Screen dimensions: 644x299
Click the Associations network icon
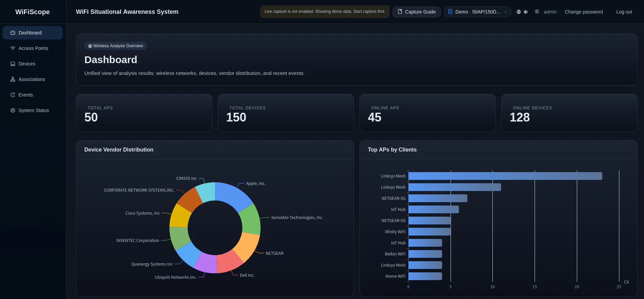click(x=13, y=79)
